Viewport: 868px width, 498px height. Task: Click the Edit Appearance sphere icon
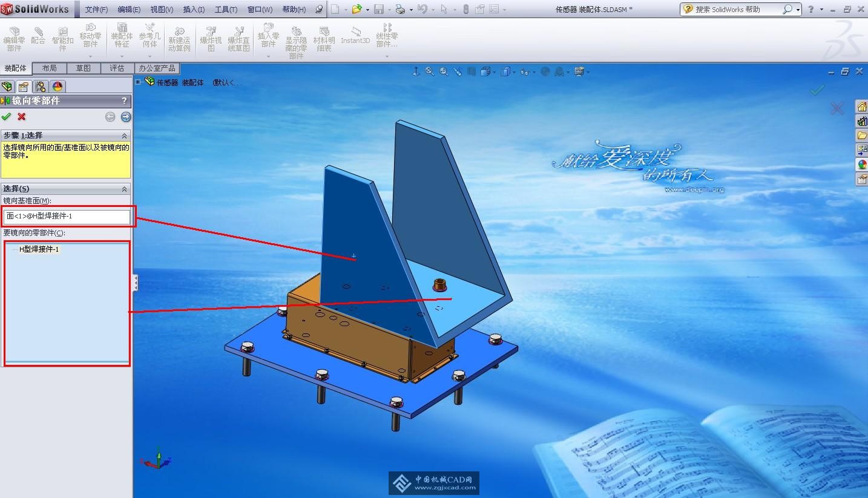(x=545, y=71)
